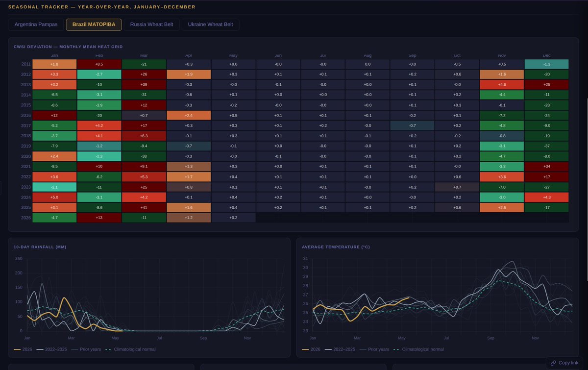Click the 2011 January cell +1.8
Viewport: 588px width, 370px height.
(54, 64)
